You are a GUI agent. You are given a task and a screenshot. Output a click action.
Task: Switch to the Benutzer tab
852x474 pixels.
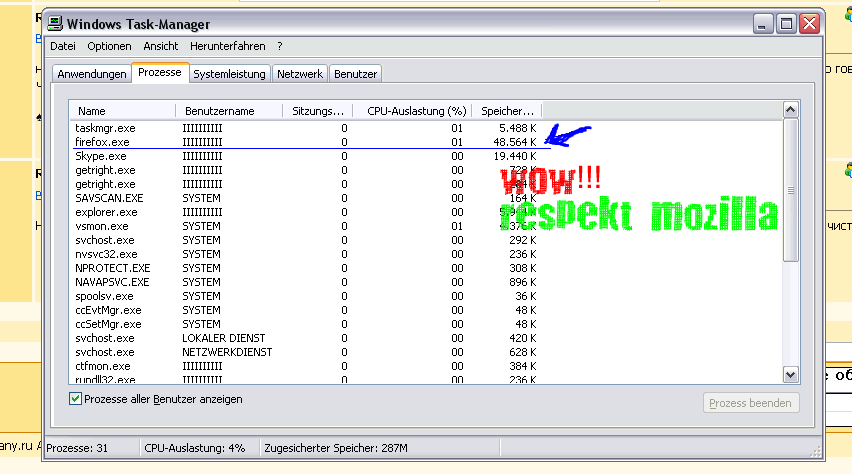point(355,74)
